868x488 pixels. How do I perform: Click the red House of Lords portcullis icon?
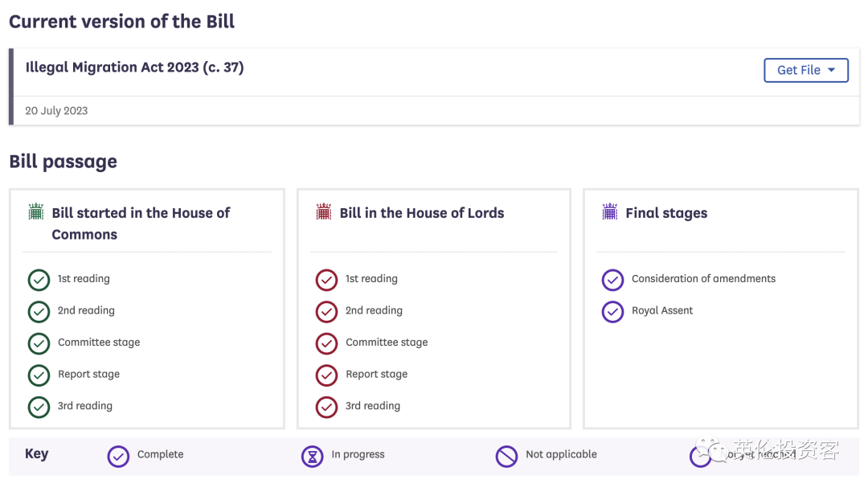pos(324,212)
